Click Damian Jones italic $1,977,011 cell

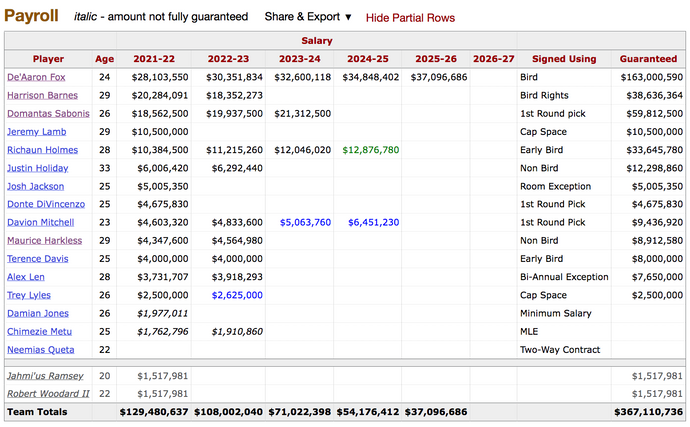162,313
